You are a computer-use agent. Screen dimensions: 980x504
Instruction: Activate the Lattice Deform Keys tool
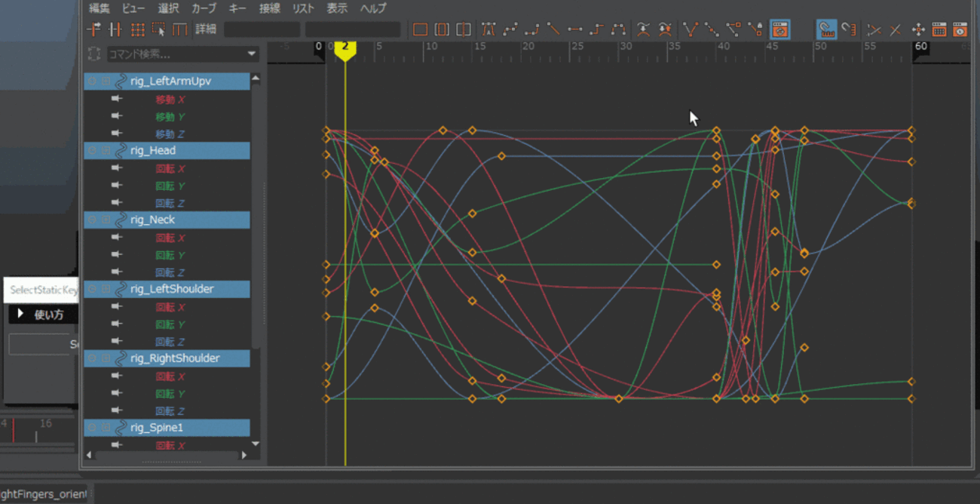(x=137, y=29)
